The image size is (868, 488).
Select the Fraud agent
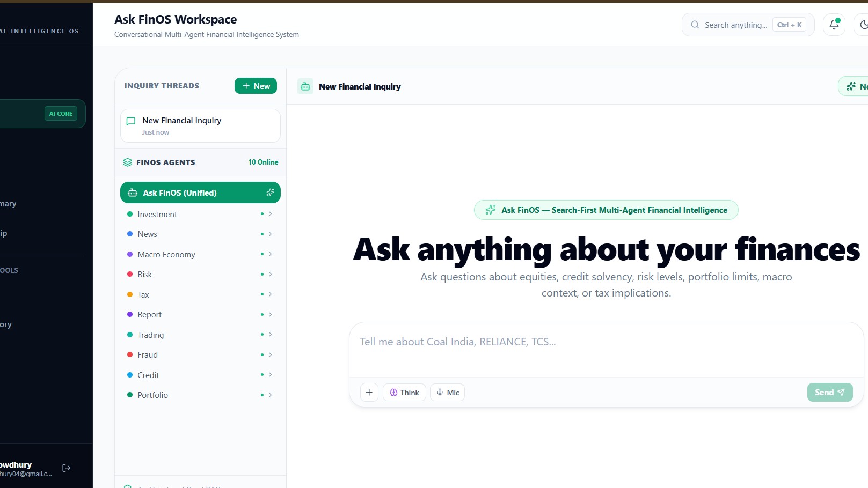tap(200, 355)
